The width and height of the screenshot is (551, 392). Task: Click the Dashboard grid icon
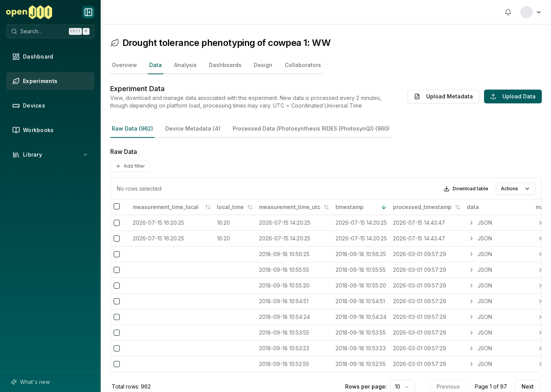pyautogui.click(x=16, y=57)
